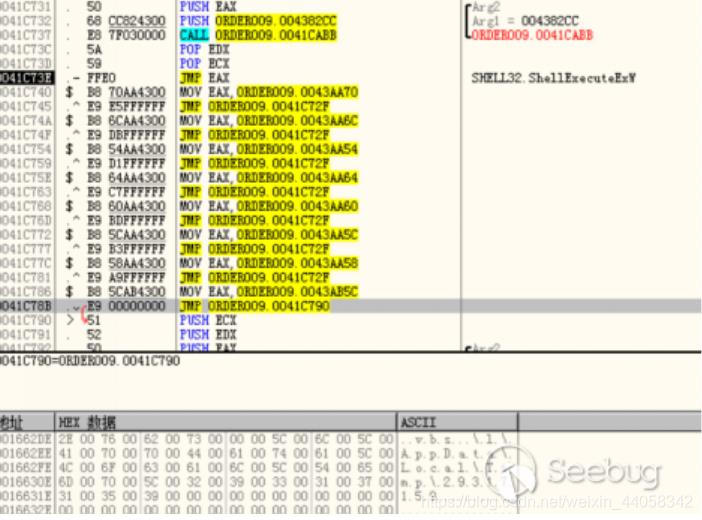Click hex bytes E9 00000000
The width and height of the screenshot is (702, 520).
[x=126, y=306]
